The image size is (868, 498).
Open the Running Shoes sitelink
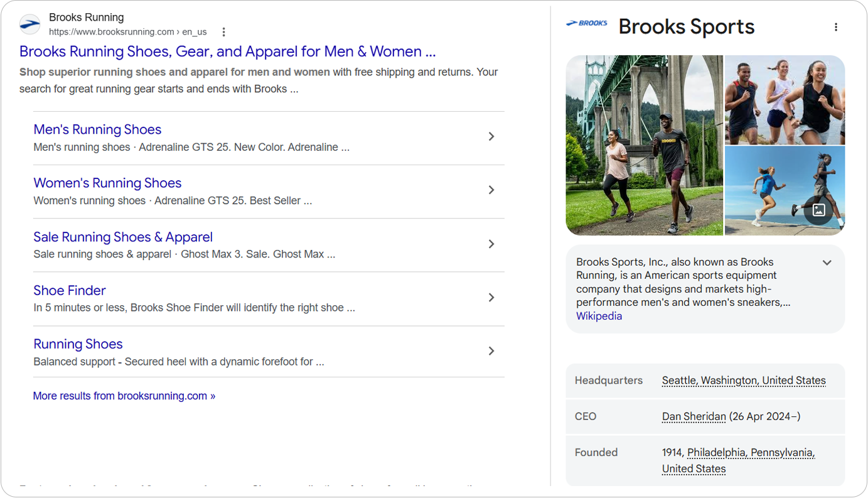pyautogui.click(x=78, y=344)
